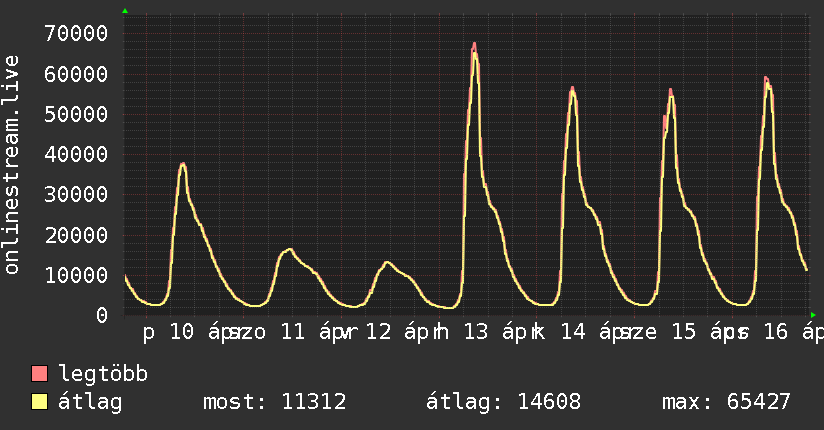Click the 'v 12 ápr' date label

[x=388, y=332]
